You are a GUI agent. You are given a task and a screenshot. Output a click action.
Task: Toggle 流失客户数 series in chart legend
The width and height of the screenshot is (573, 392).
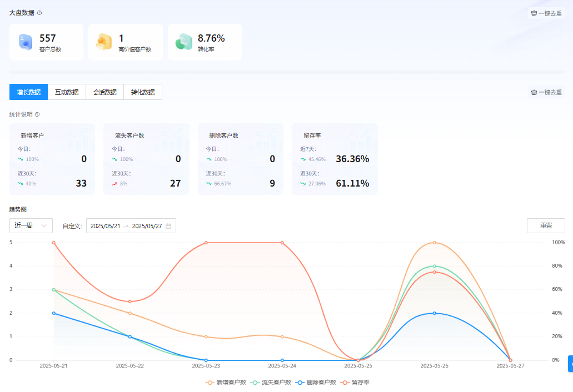click(x=271, y=383)
